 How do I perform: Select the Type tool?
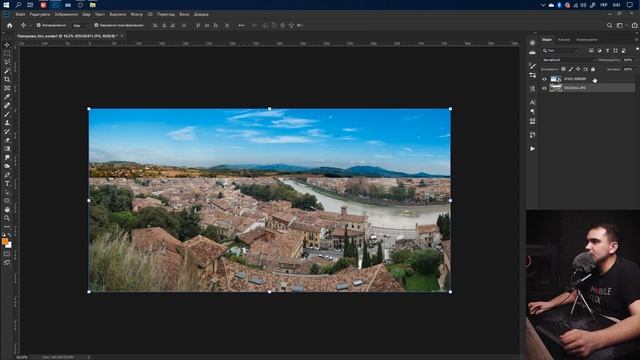pos(7,183)
